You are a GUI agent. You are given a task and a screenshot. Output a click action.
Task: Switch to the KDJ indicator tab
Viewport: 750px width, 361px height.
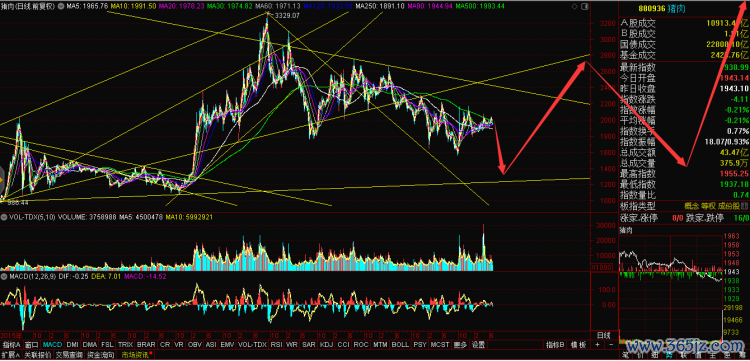[x=326, y=345]
